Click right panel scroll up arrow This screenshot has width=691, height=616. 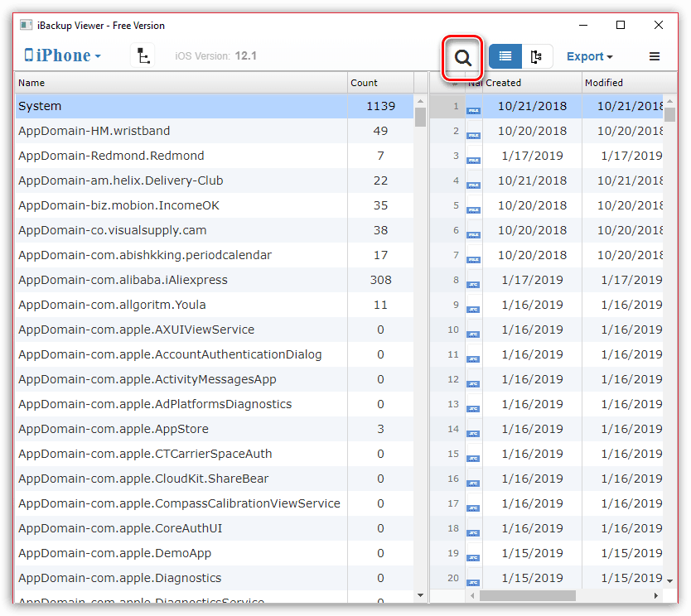click(669, 101)
